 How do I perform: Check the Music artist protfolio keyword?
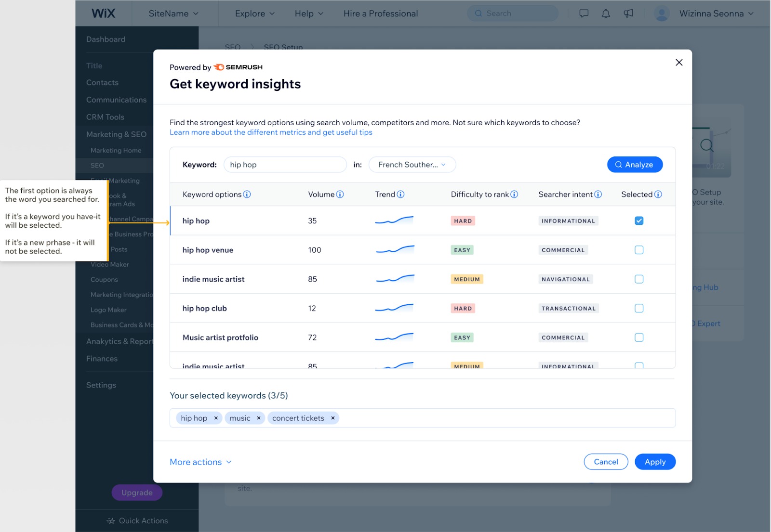click(638, 337)
